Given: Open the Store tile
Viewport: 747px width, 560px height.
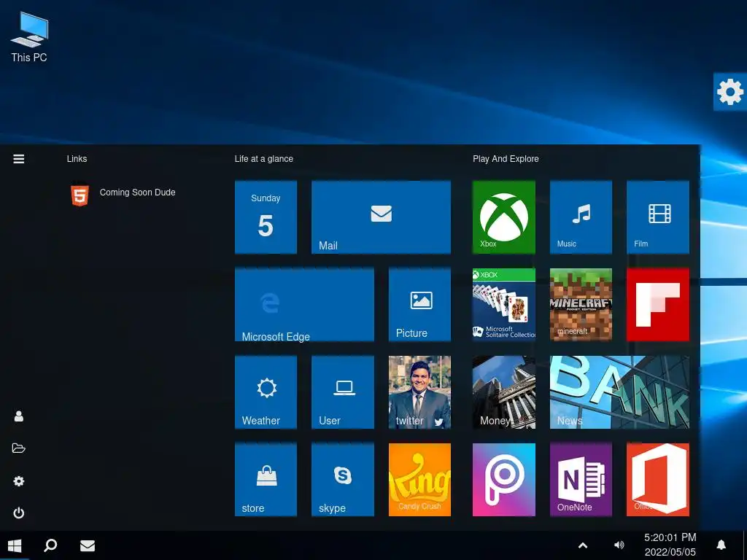Looking at the screenshot, I should 266,480.
